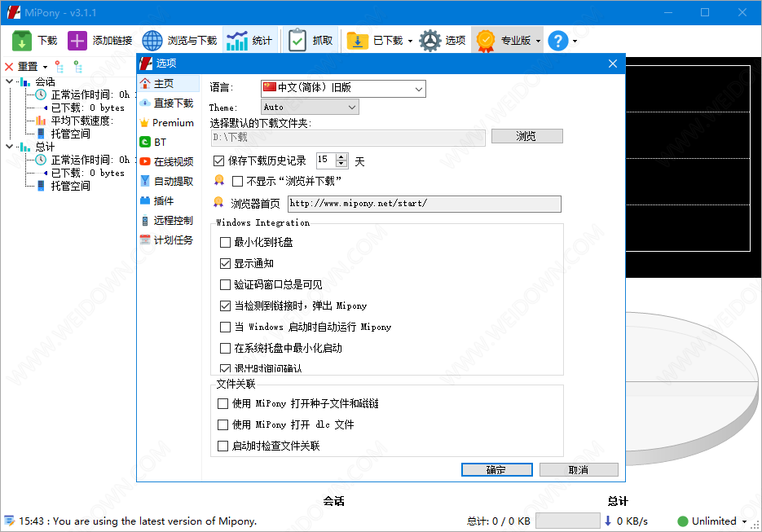Open the 专业版 dropdown arrow

[538, 42]
